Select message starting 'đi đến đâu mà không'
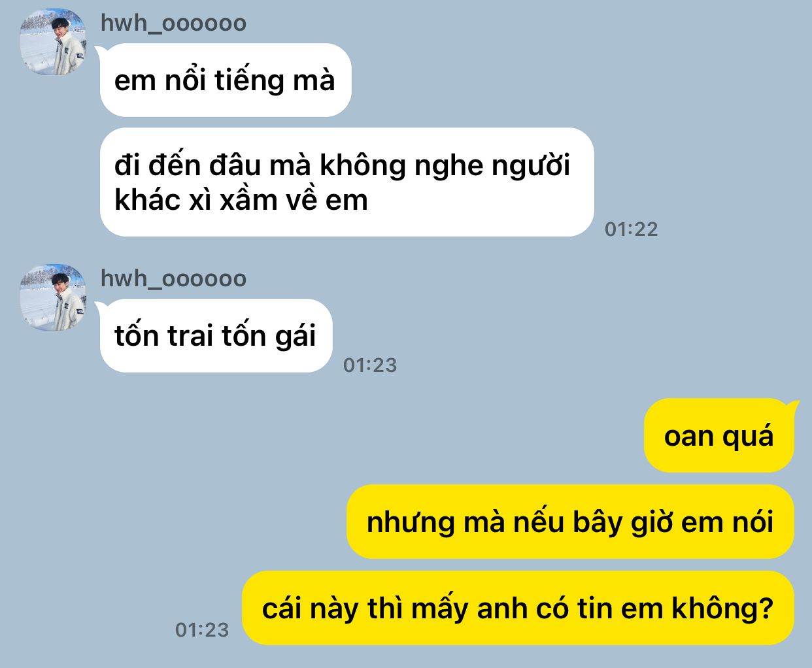Image resolution: width=812 pixels, height=668 pixels. [x=347, y=182]
